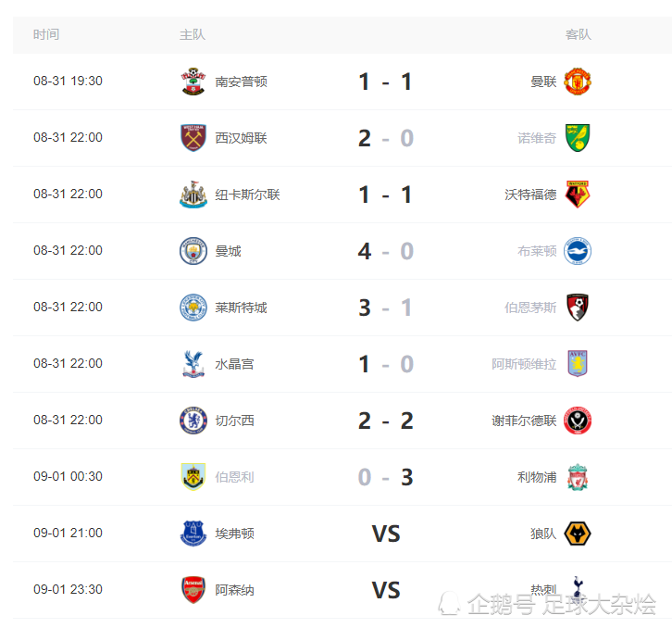Image resolution: width=672 pixels, height=628 pixels.
Task: Open the 水晶宫 team name link
Action: point(234,364)
